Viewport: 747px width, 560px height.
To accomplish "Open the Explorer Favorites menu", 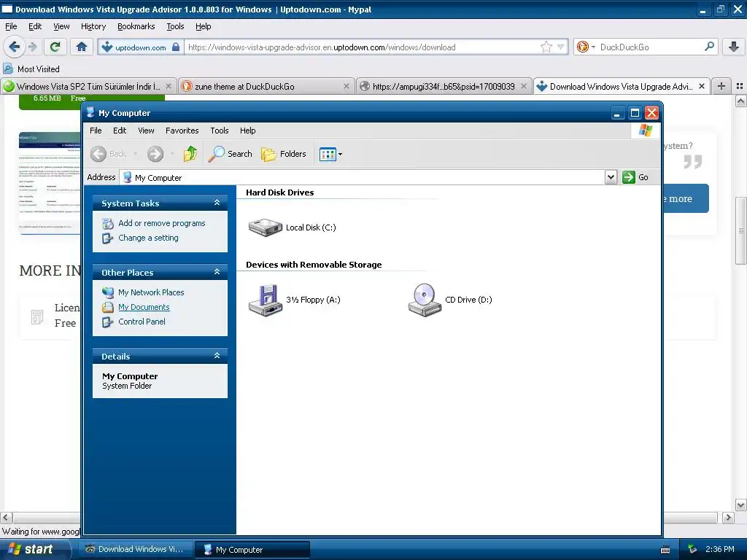I will click(x=182, y=131).
